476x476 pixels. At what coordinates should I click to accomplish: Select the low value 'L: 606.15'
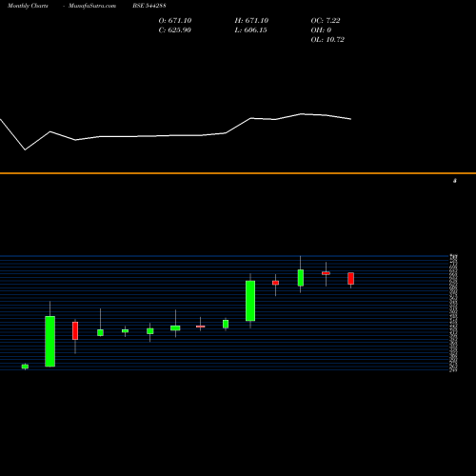pyautogui.click(x=250, y=30)
